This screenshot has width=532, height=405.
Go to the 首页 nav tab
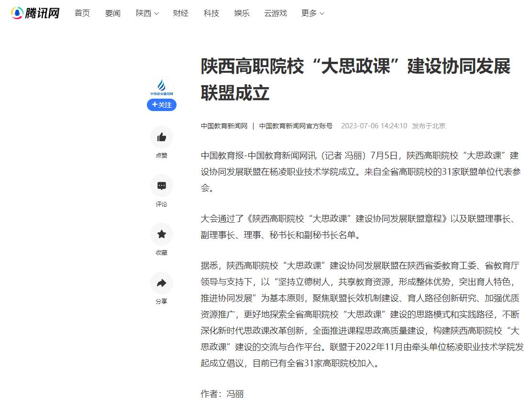pyautogui.click(x=82, y=13)
